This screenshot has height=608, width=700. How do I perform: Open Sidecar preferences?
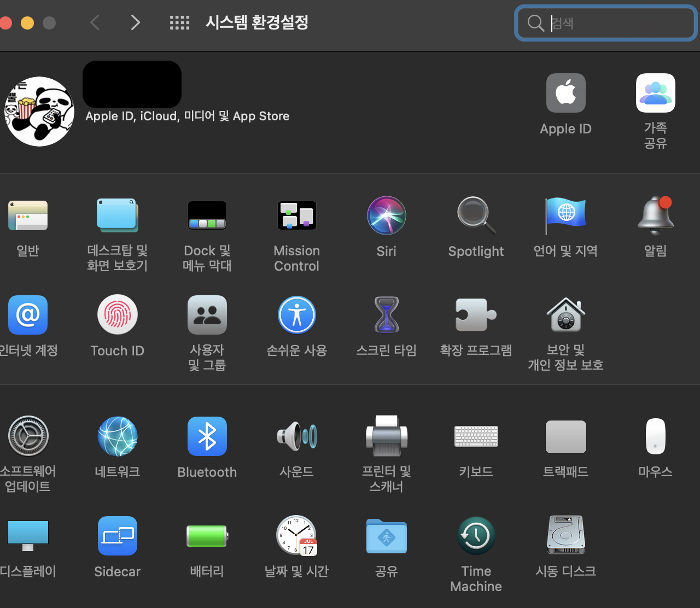coord(118,536)
